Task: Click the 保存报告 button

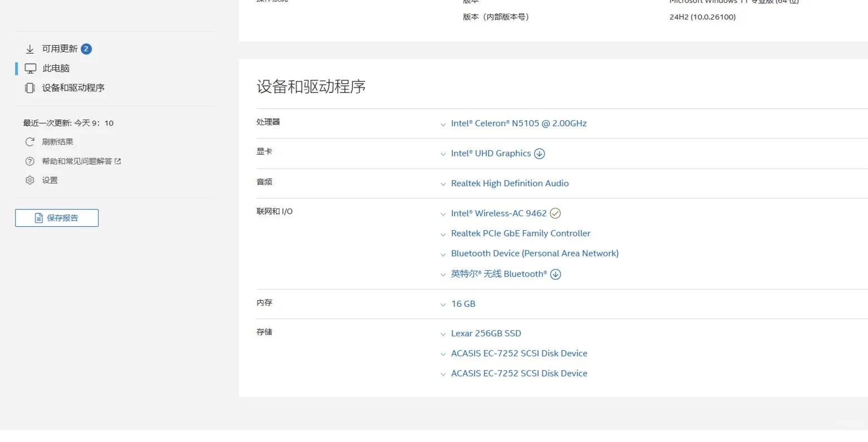Action: pos(56,217)
